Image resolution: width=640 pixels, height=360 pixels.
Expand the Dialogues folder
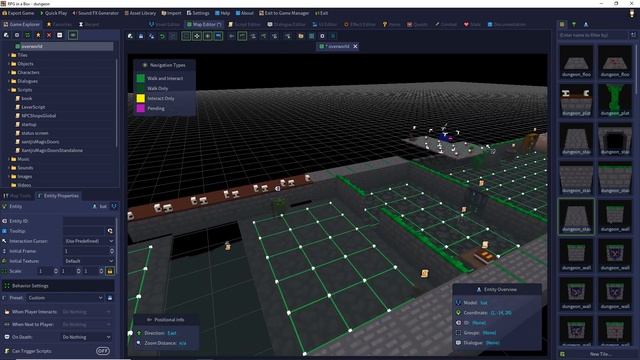tap(9, 81)
